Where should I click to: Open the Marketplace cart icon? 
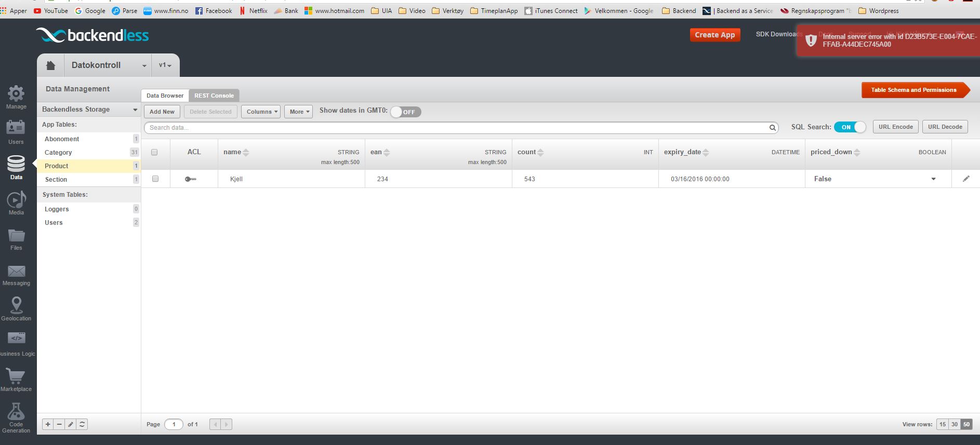(16, 375)
